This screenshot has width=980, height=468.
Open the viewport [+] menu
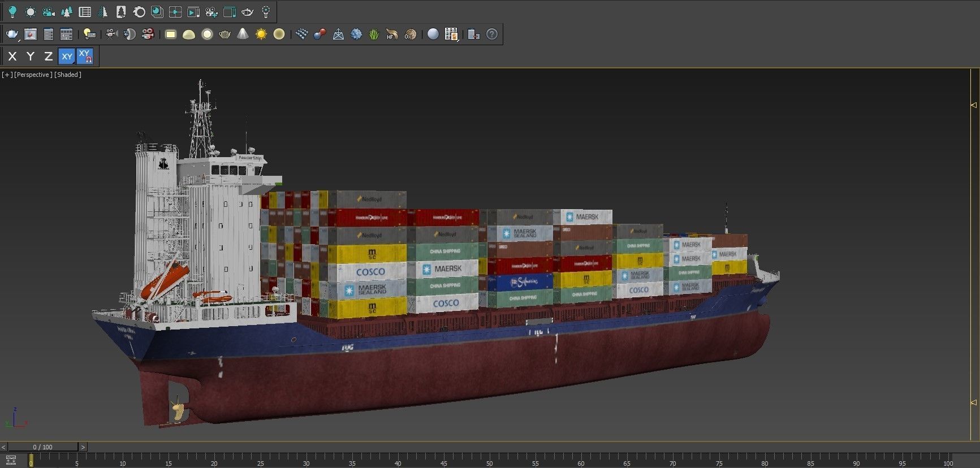(x=7, y=75)
